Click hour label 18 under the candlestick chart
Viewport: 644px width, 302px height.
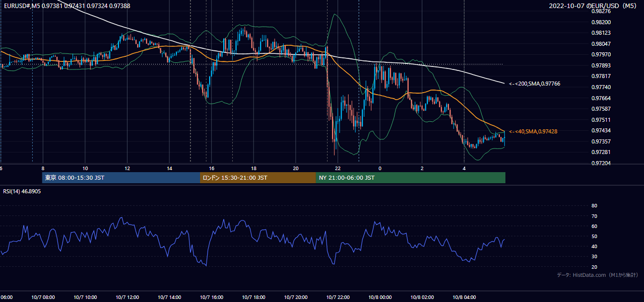tap(254, 169)
